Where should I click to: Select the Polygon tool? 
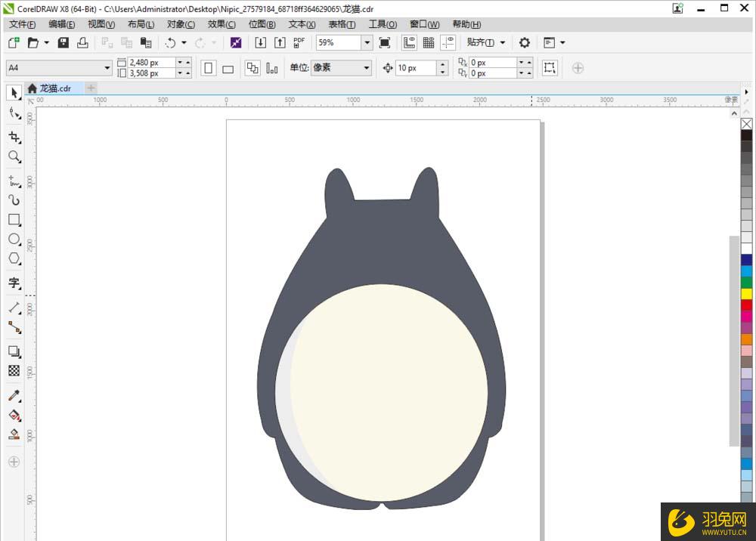tap(14, 258)
